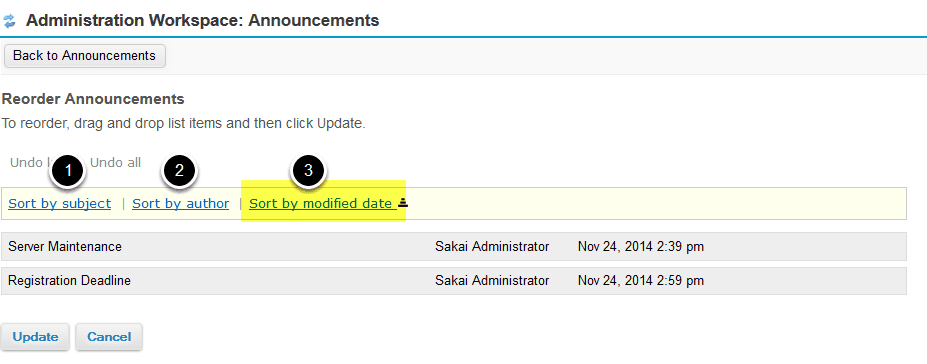Click the black number 2 callout badge
Image resolution: width=927 pixels, height=364 pixels.
180,171
